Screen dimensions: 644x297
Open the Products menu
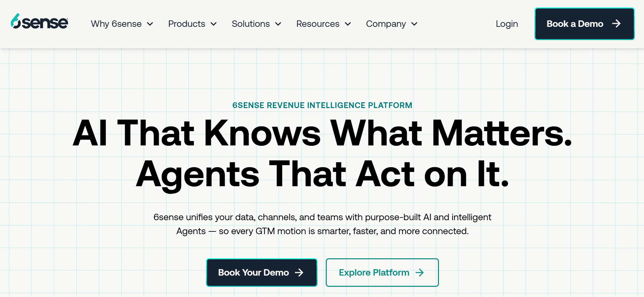coord(187,24)
